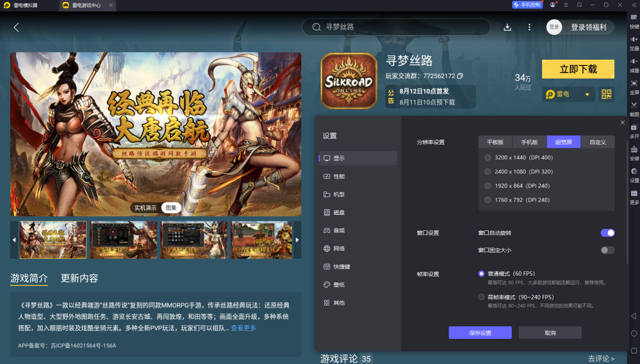Click the Android back triangle in sidebar
The image size is (640, 364).
tap(634, 316)
